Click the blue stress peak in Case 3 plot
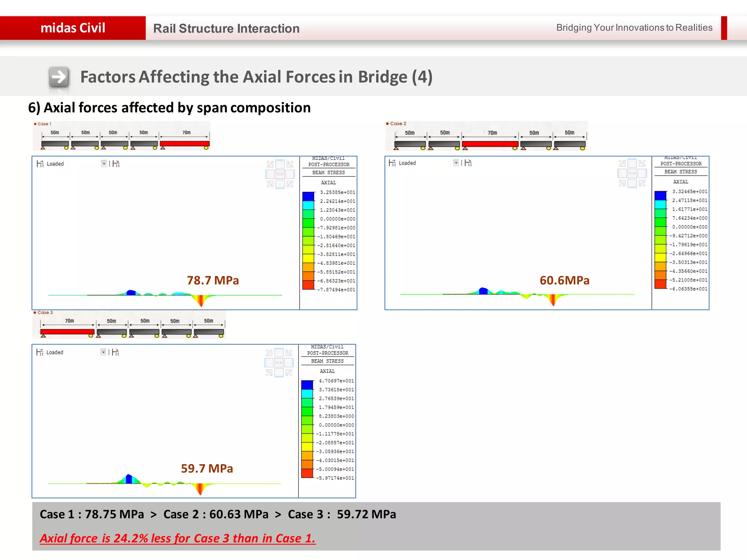747x560 pixels. click(129, 479)
